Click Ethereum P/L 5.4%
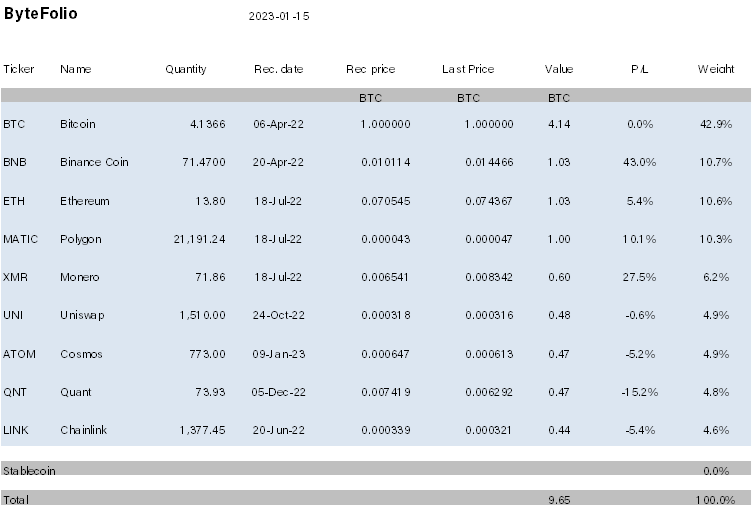Viewport: 752px width, 506px height. click(x=640, y=201)
